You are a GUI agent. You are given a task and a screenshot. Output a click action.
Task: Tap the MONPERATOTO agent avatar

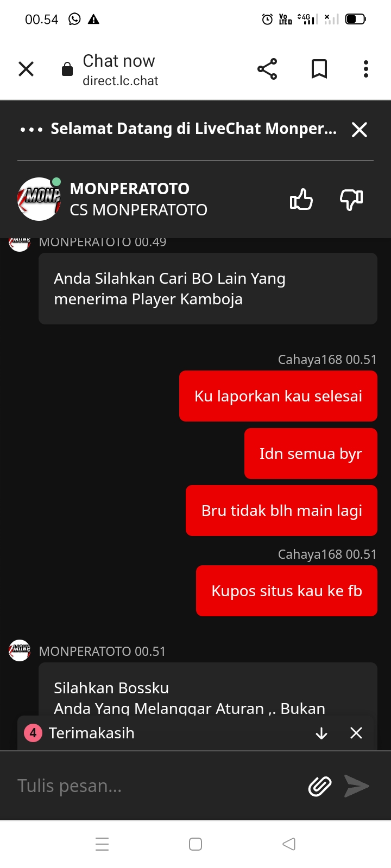point(39,199)
